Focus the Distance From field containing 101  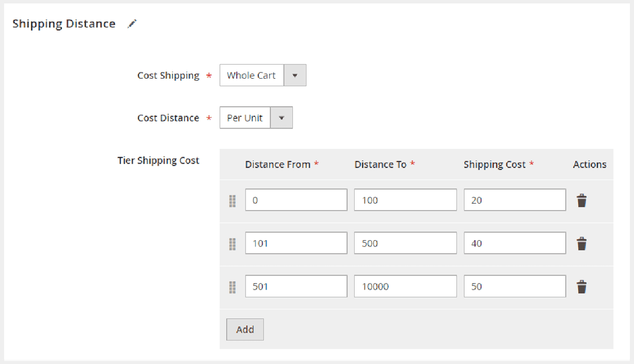pos(296,243)
